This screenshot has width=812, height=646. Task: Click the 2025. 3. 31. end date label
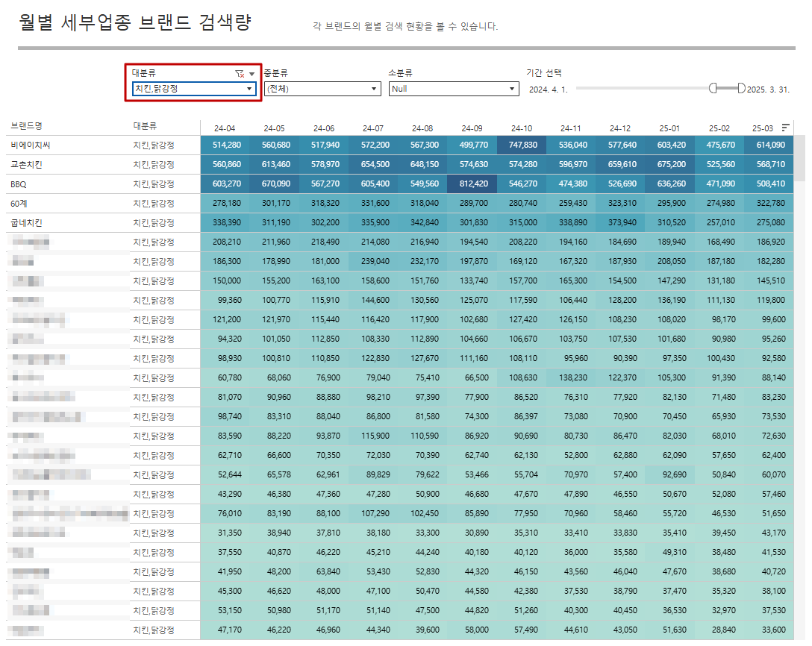coord(768,90)
